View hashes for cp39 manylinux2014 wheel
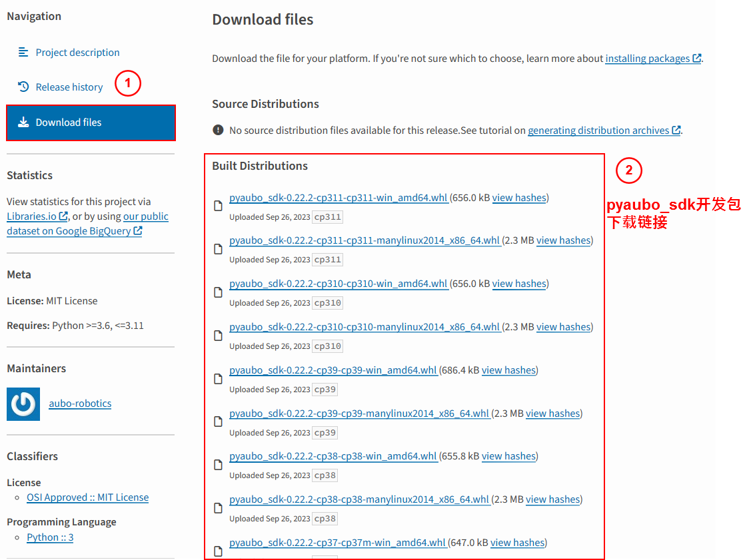The width and height of the screenshot is (753, 560). [x=552, y=413]
